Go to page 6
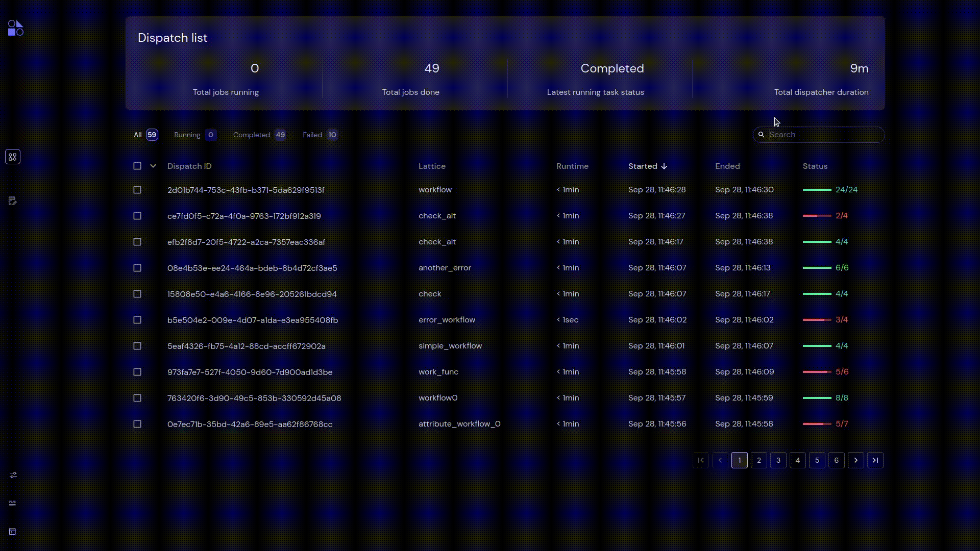980x551 pixels. (837, 460)
